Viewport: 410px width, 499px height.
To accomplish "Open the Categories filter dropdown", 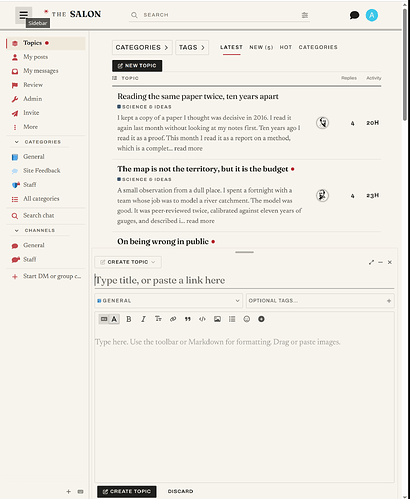I will coord(142,47).
